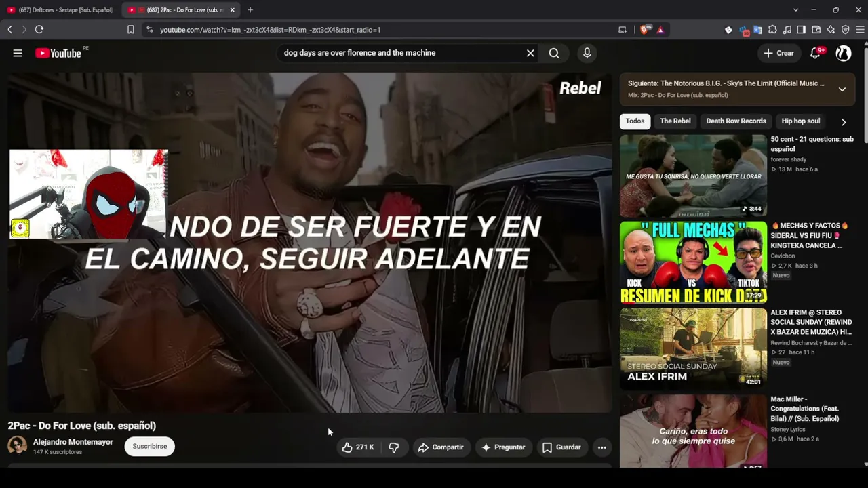Open the Brave Wallet icon
868x488 pixels.
coord(816,30)
